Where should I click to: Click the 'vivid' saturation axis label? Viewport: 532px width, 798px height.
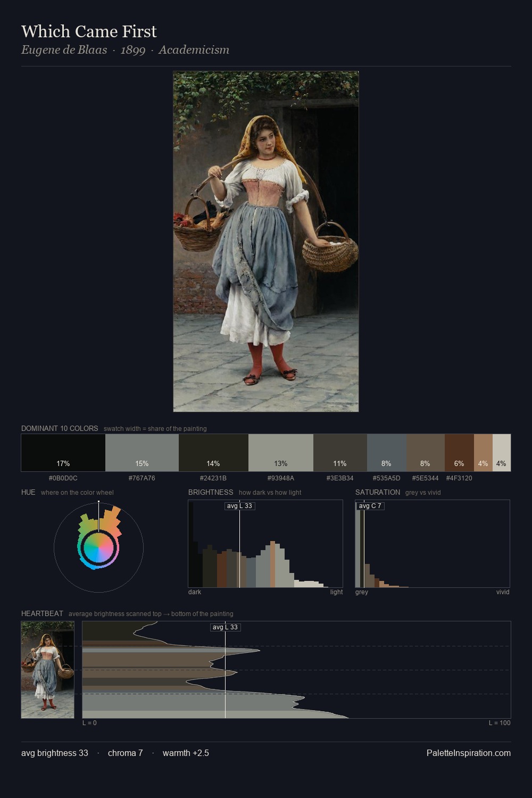[503, 592]
